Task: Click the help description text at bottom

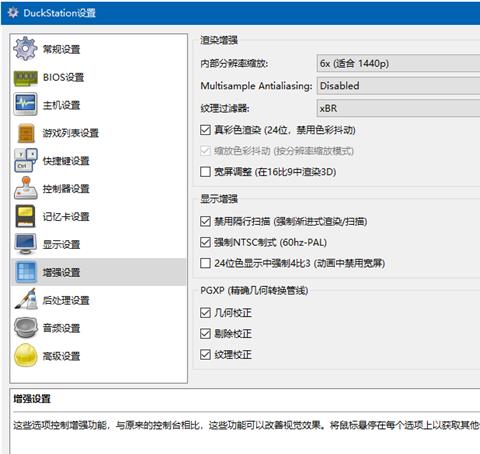Action: [247, 425]
